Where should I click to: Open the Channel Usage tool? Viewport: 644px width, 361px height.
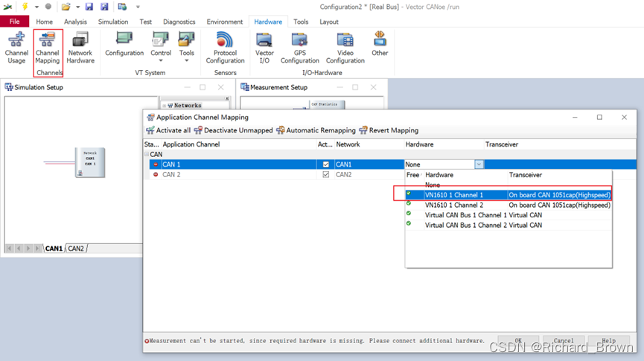point(16,48)
